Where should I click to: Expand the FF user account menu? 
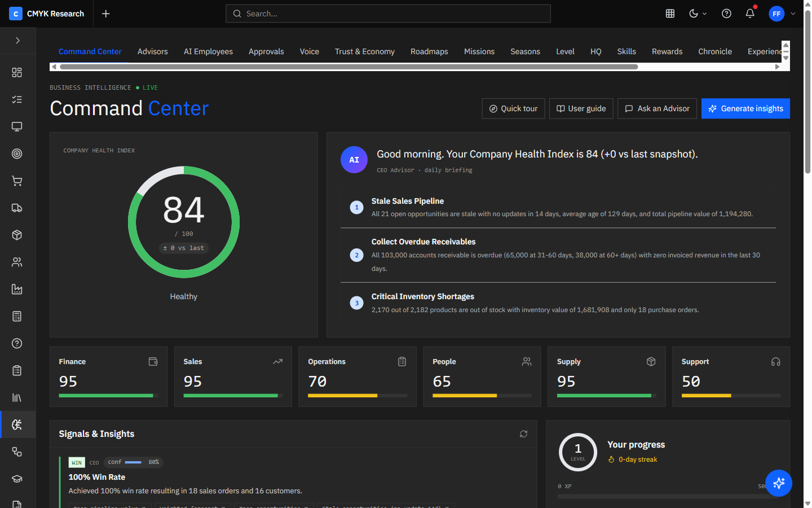click(x=782, y=14)
